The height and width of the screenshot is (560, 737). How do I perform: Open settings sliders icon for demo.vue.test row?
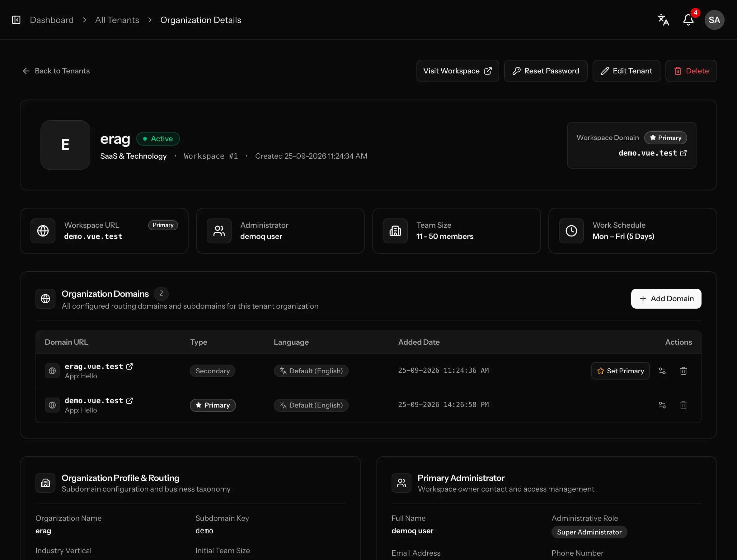662,405
